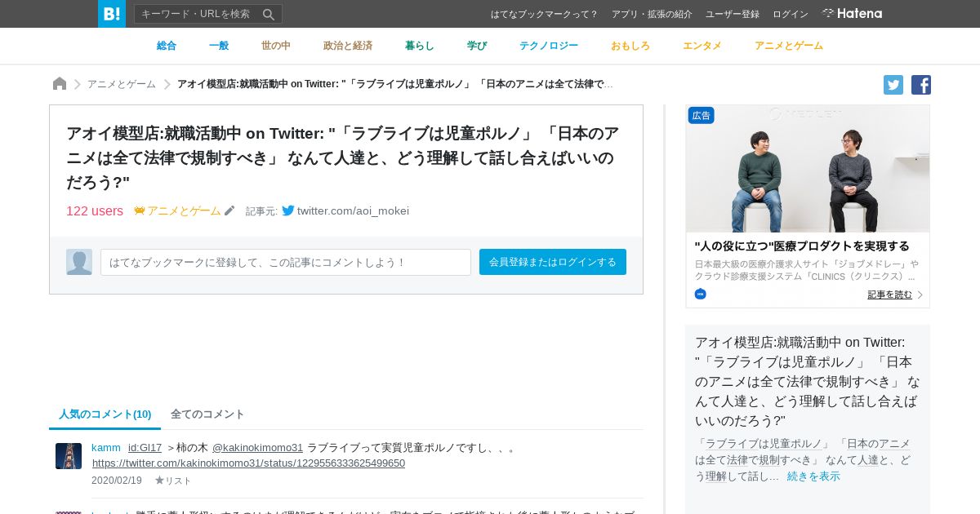Click the ad headline about 医療プロダクト
This screenshot has height=514, width=980.
point(802,246)
